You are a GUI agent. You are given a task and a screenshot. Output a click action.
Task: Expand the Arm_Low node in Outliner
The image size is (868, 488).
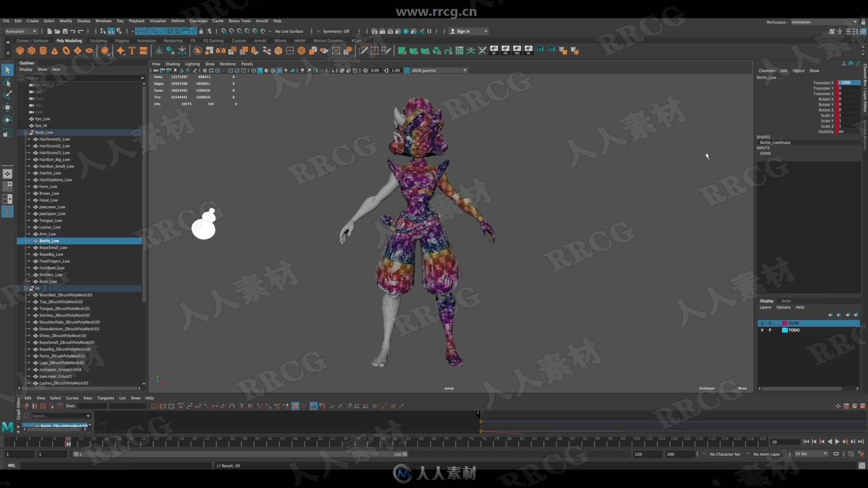(x=29, y=234)
